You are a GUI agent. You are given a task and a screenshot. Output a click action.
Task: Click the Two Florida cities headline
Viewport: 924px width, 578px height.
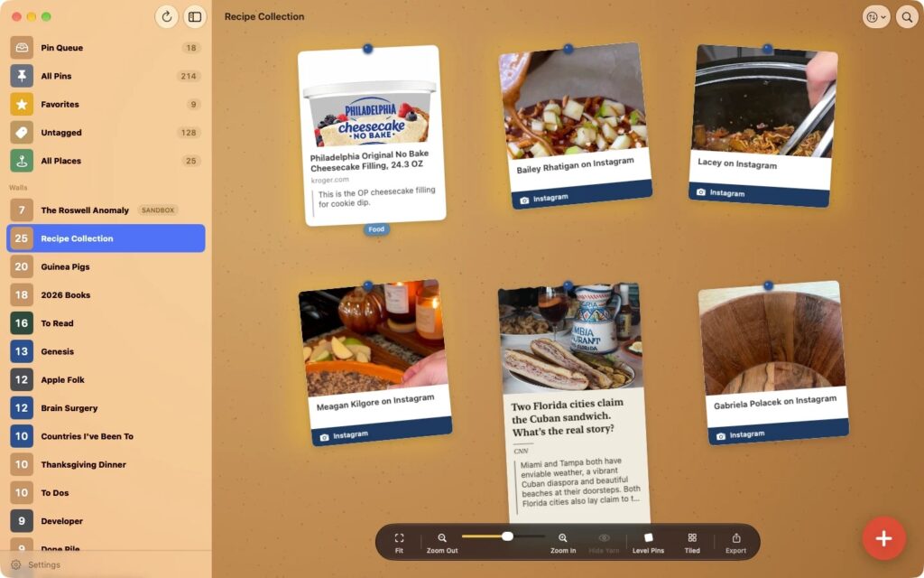pyautogui.click(x=568, y=417)
